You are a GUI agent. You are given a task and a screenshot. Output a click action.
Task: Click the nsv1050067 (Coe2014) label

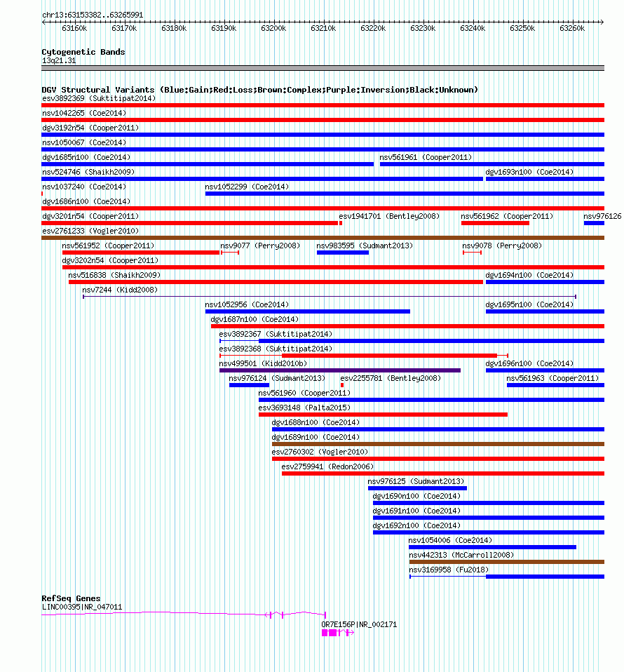pos(84,142)
